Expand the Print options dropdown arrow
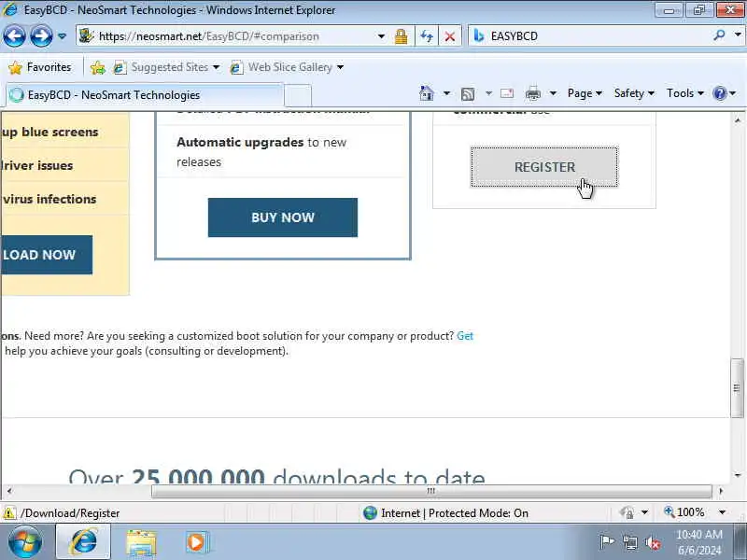The width and height of the screenshot is (747, 560). (553, 93)
